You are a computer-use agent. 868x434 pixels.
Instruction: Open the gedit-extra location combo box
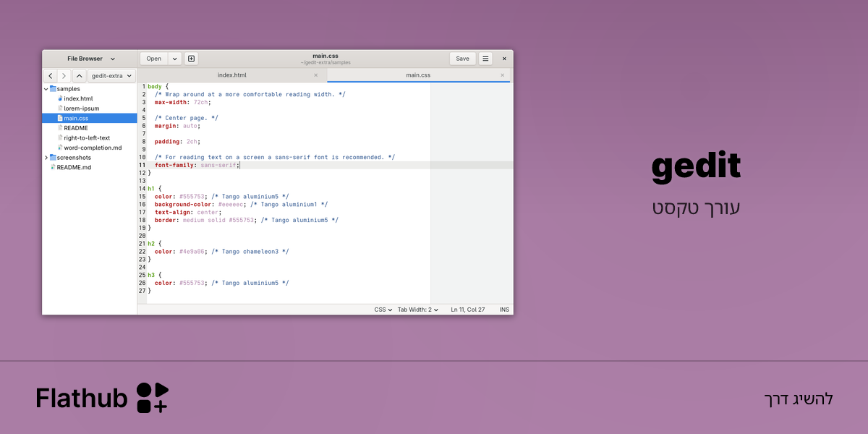[112, 76]
